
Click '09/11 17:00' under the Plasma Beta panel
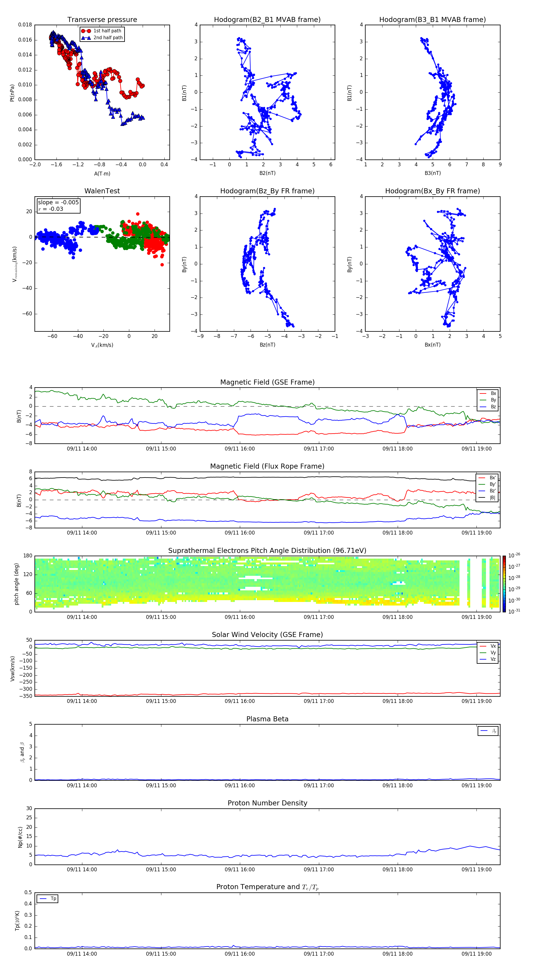tap(319, 785)
